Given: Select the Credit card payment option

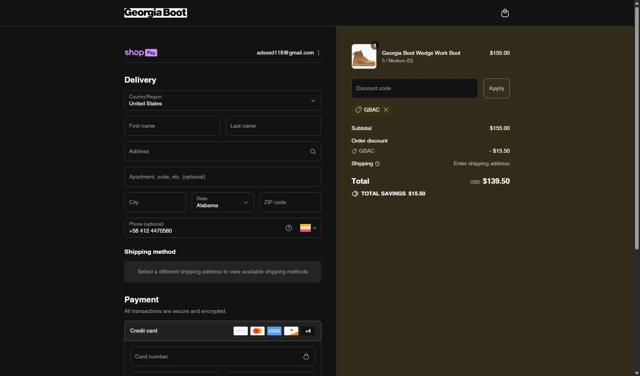Looking at the screenshot, I should tap(223, 331).
